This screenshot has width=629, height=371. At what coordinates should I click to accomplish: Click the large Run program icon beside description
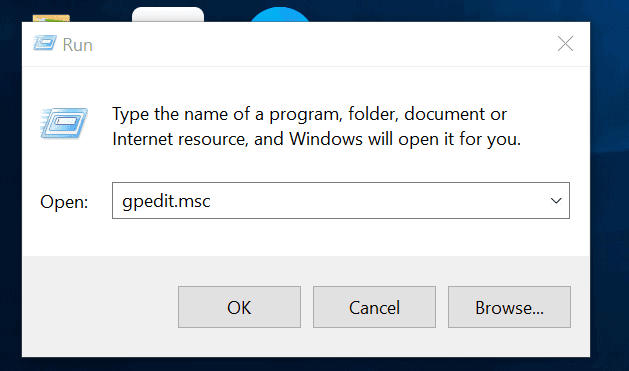point(64,123)
